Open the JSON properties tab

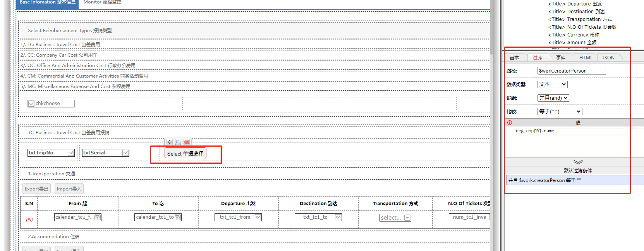[608, 57]
